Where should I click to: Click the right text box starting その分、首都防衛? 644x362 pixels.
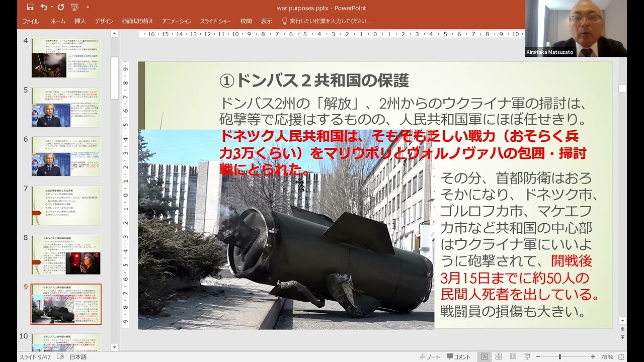click(x=519, y=244)
